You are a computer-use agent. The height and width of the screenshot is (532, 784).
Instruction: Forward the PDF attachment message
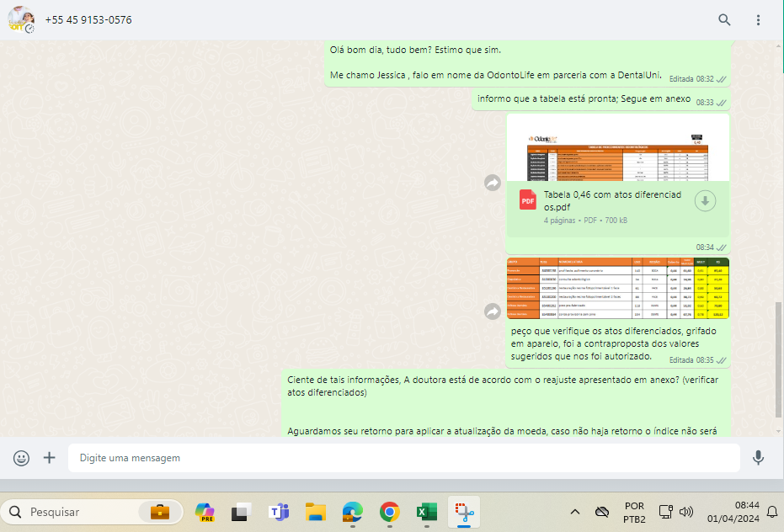(x=492, y=183)
